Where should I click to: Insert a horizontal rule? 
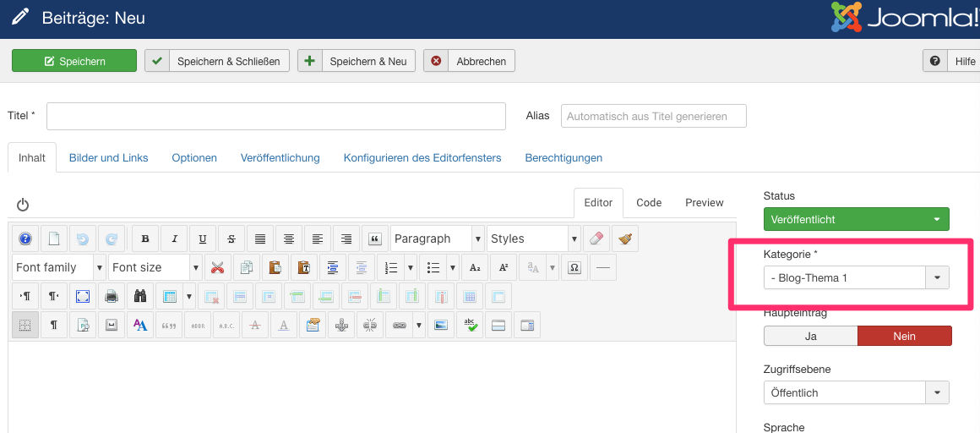(603, 267)
